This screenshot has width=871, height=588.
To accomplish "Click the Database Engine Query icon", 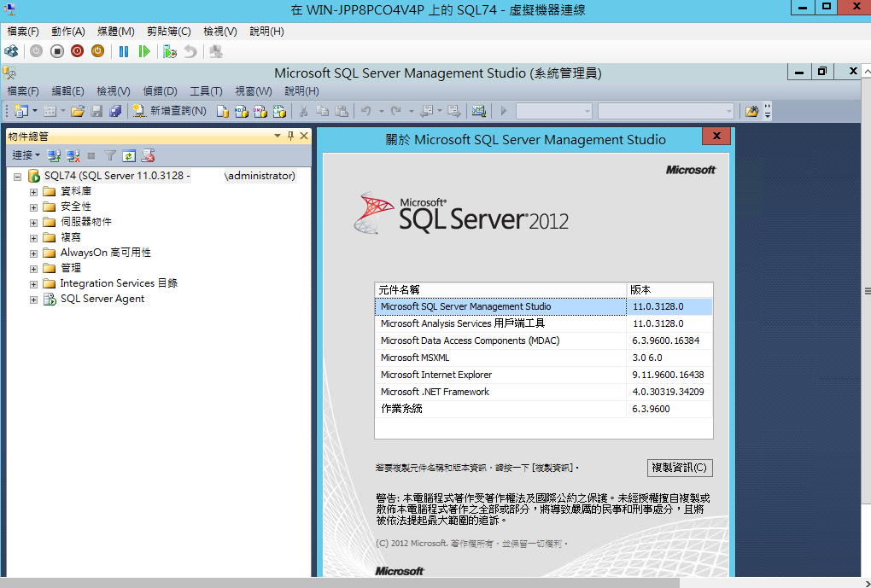I will click(x=222, y=111).
